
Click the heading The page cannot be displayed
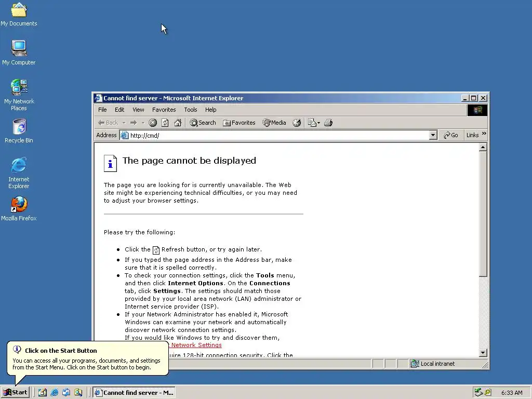click(x=189, y=161)
